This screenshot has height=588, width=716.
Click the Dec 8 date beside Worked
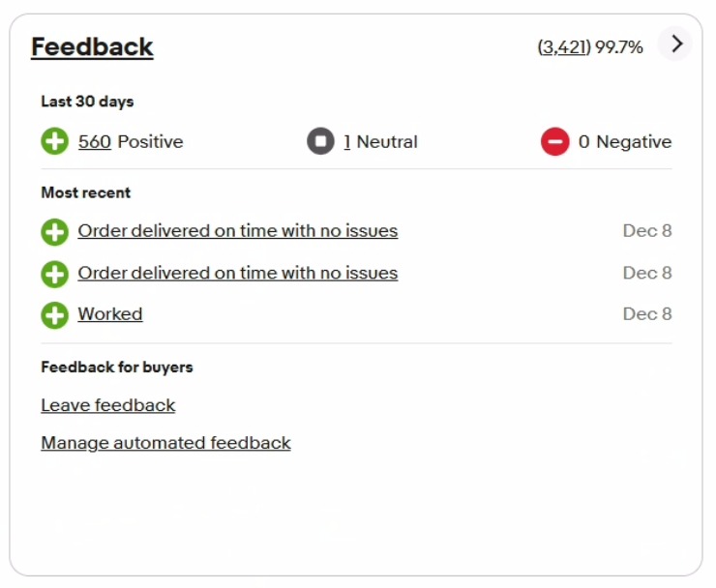646,314
